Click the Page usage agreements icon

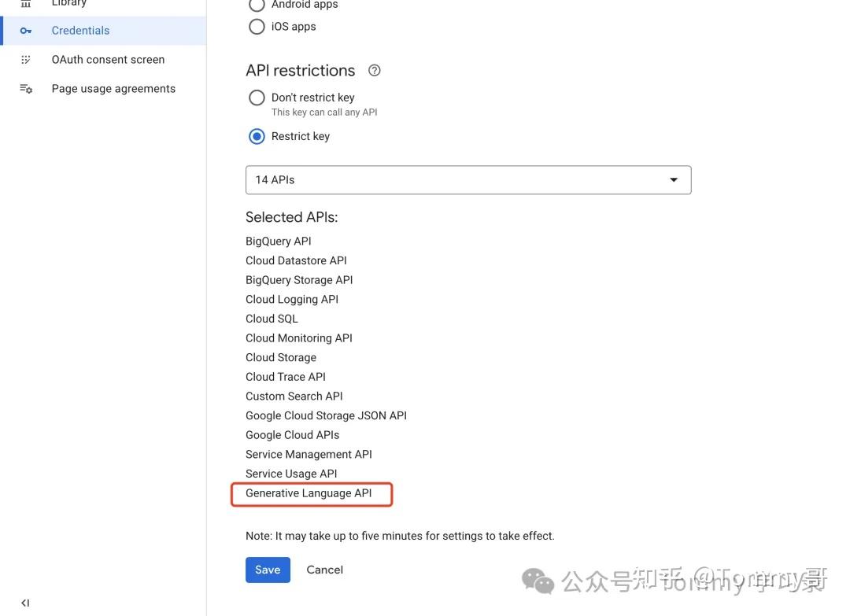(x=26, y=89)
